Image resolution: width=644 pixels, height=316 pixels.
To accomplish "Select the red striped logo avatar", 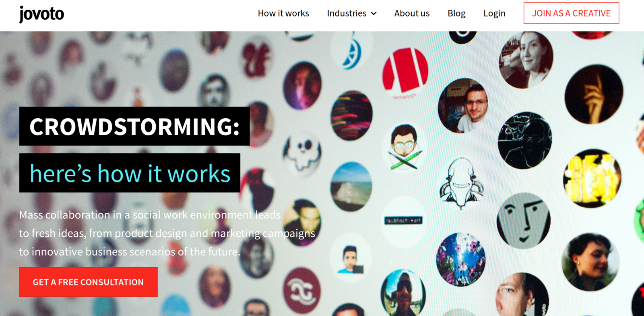I will pyautogui.click(x=405, y=70).
